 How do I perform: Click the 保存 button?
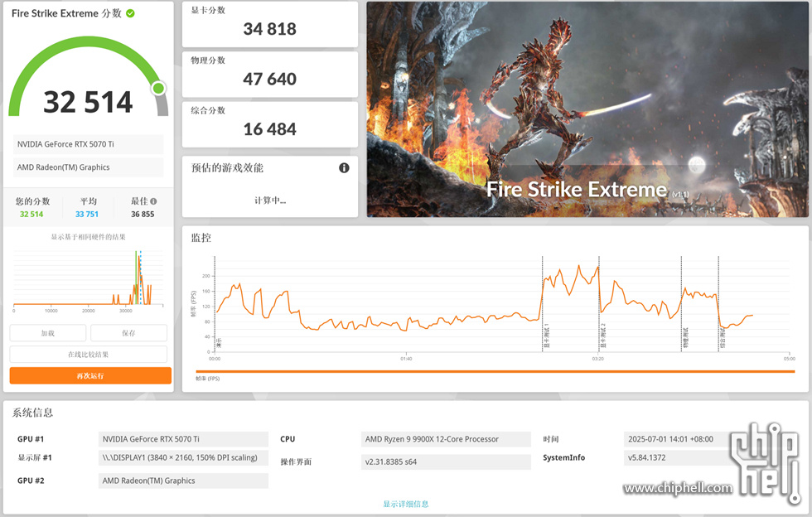(129, 333)
